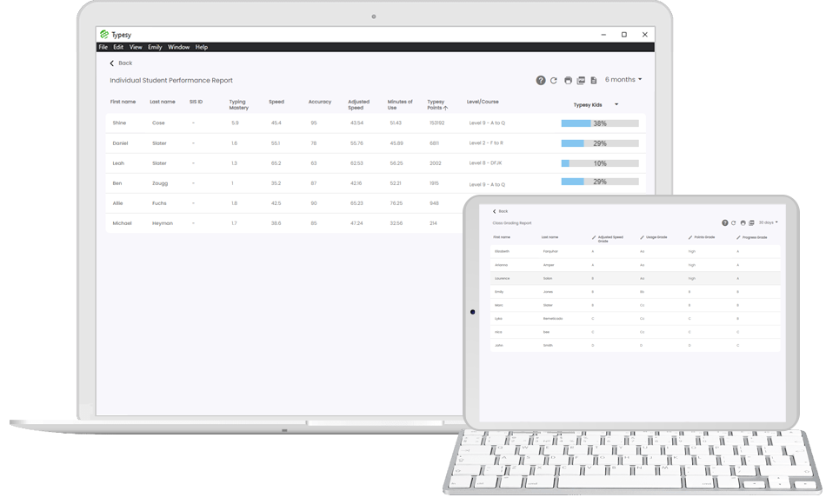Refresh the Individual Student Performance Report
826x504 pixels.
point(554,81)
